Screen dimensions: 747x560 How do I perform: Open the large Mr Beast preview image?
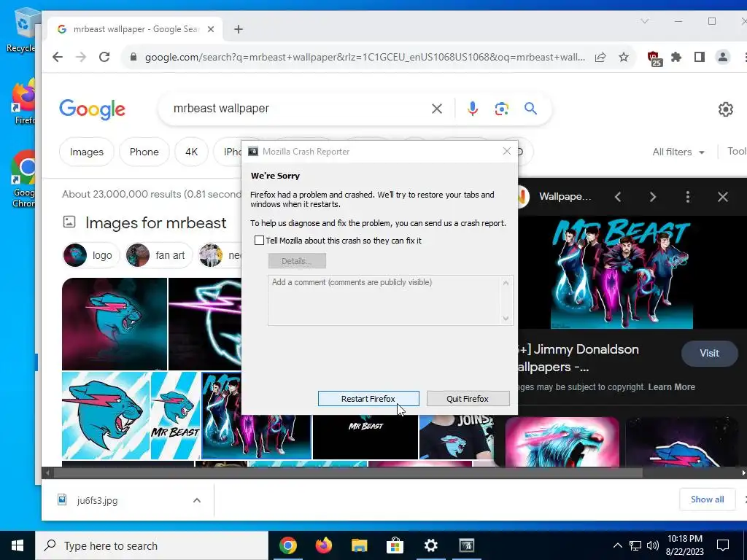(x=622, y=273)
